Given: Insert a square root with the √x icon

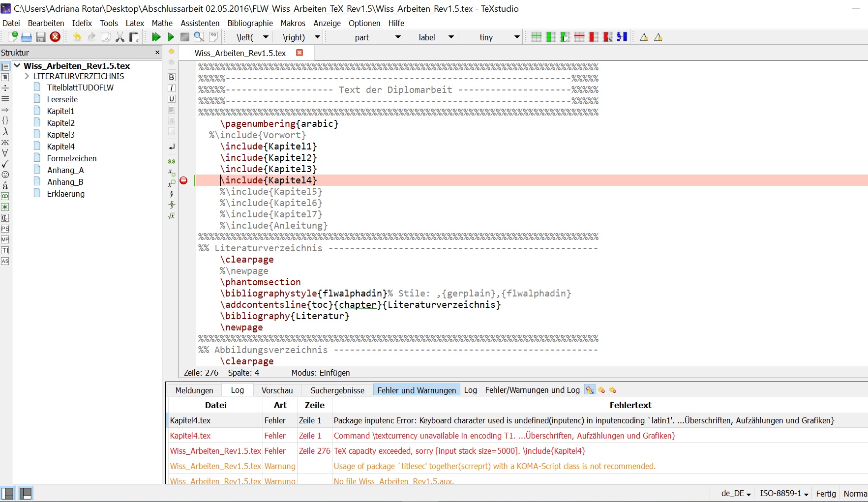Looking at the screenshot, I should pyautogui.click(x=172, y=216).
